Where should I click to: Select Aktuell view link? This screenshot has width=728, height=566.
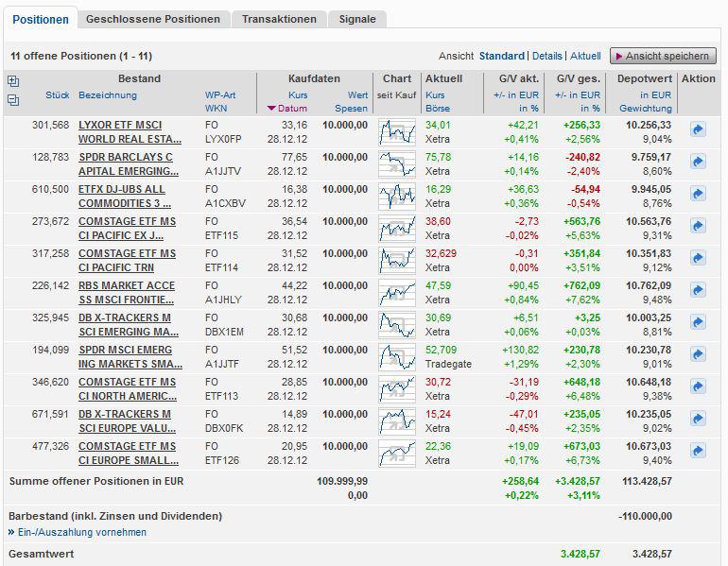pos(585,56)
